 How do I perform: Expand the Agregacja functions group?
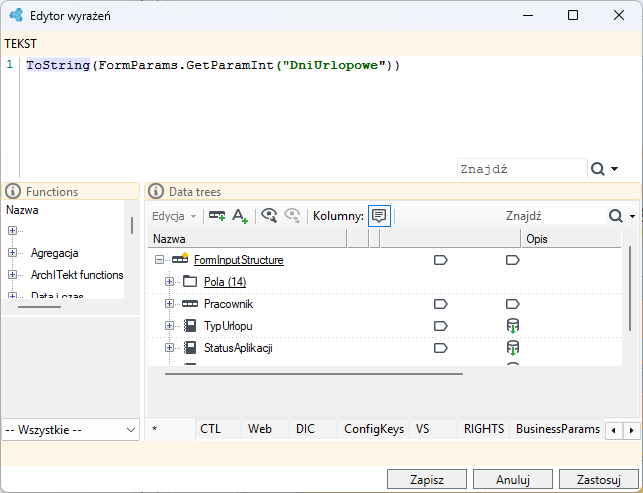12,253
